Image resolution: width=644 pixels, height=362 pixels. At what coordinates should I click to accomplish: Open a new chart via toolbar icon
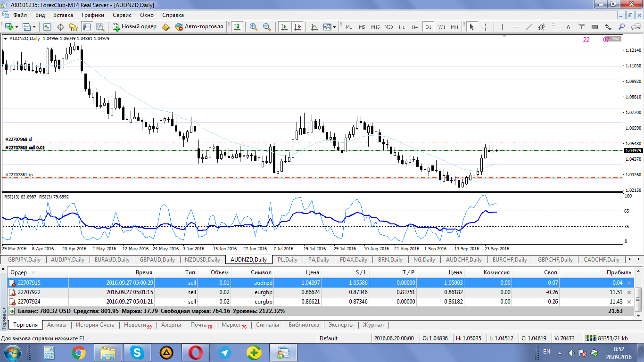pos(9,27)
